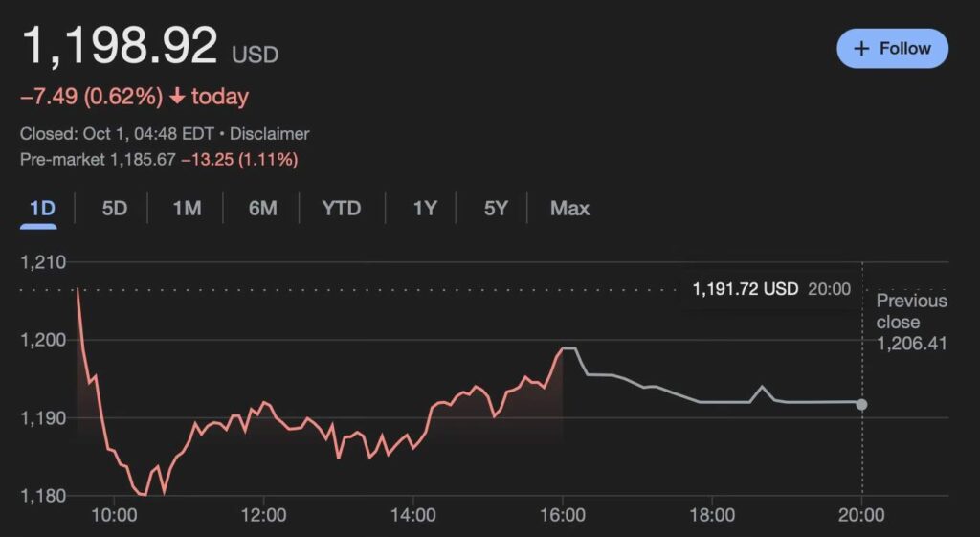The image size is (980, 537).
Task: Click the 16:00 label on the time axis
Action: click(563, 515)
